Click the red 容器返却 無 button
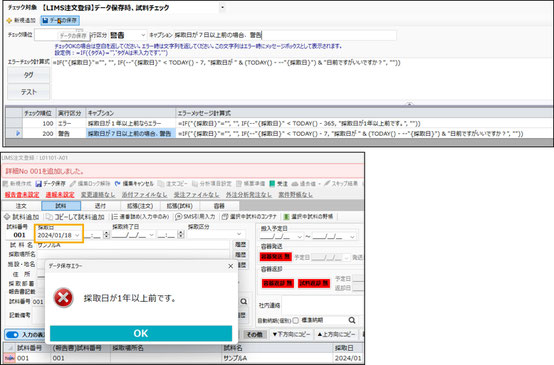554x365 pixels. pos(278,283)
